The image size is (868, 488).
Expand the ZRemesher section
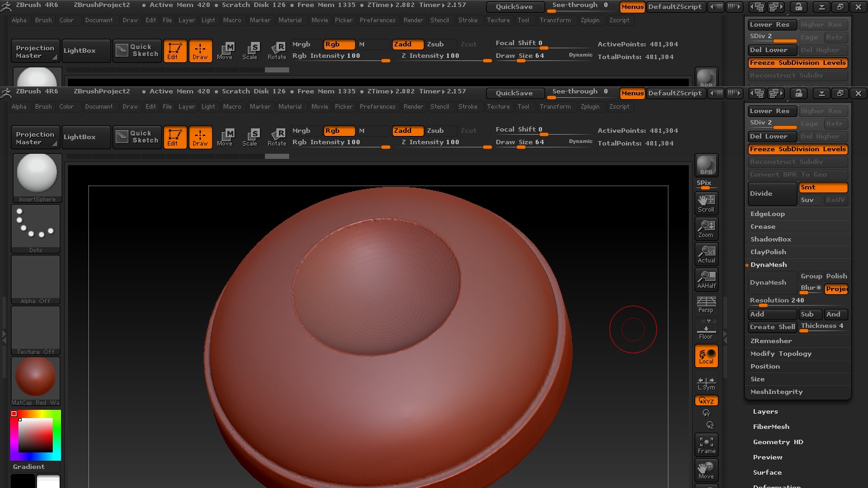[x=771, y=341]
